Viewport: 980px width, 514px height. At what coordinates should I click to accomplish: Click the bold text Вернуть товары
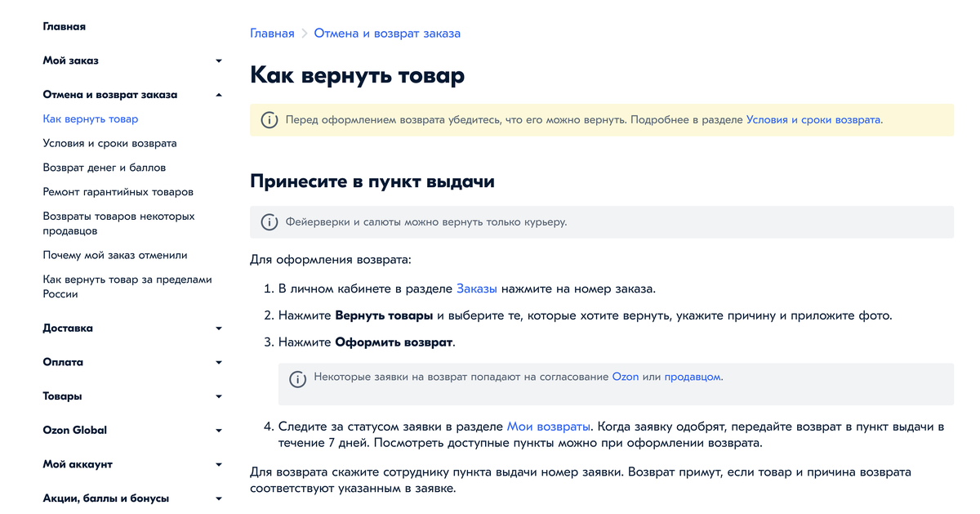[385, 315]
